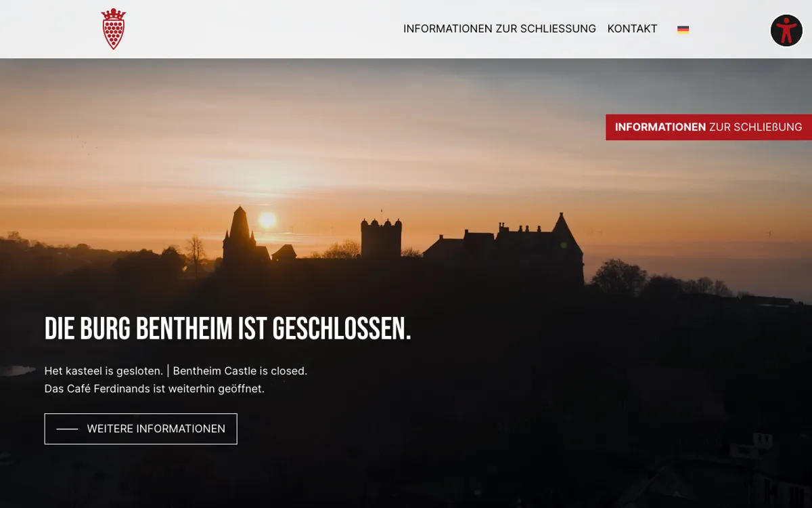Image resolution: width=812 pixels, height=508 pixels.
Task: Click the red Informationen zur Schließung banner
Action: 708,127
